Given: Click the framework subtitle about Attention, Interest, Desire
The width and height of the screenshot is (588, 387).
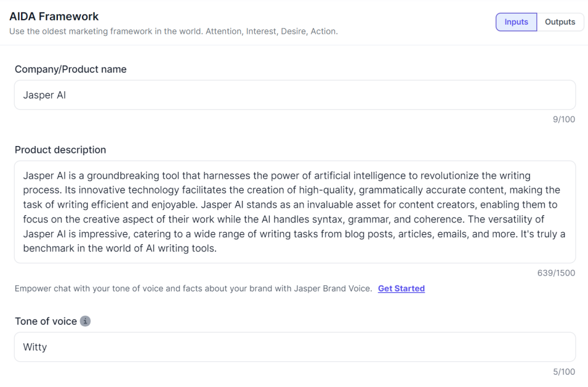Looking at the screenshot, I should [x=174, y=31].
